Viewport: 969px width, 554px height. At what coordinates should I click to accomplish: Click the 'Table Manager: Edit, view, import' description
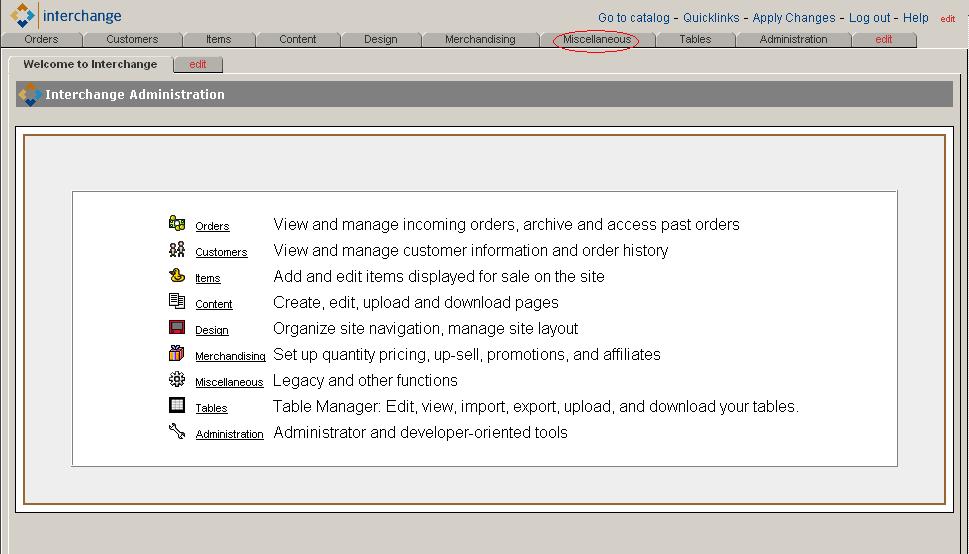(x=536, y=406)
